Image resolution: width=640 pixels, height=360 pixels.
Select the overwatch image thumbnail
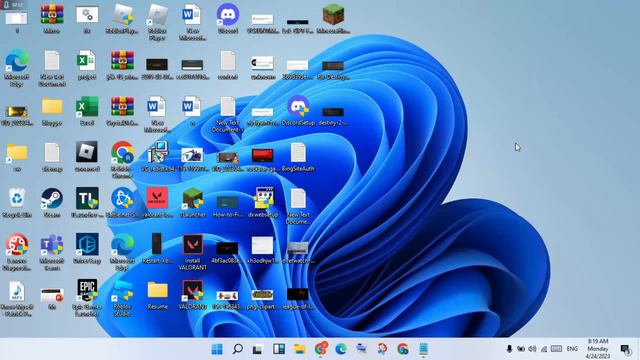298,247
